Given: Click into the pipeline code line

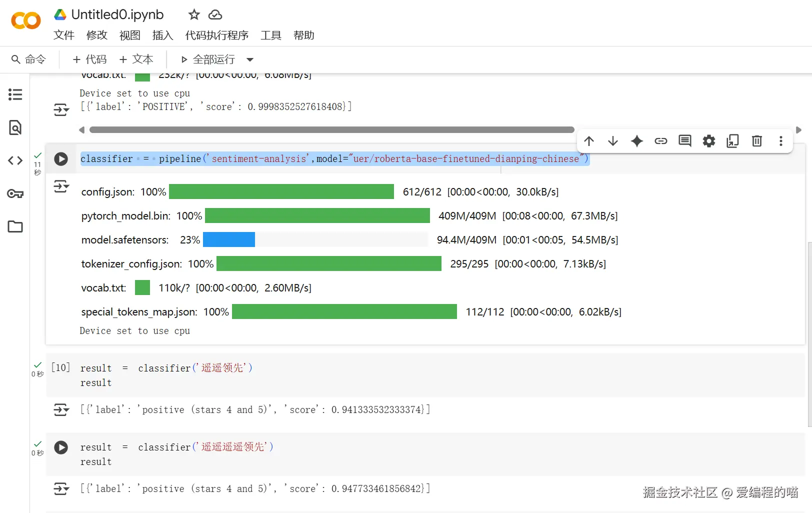Looking at the screenshot, I should tap(335, 159).
